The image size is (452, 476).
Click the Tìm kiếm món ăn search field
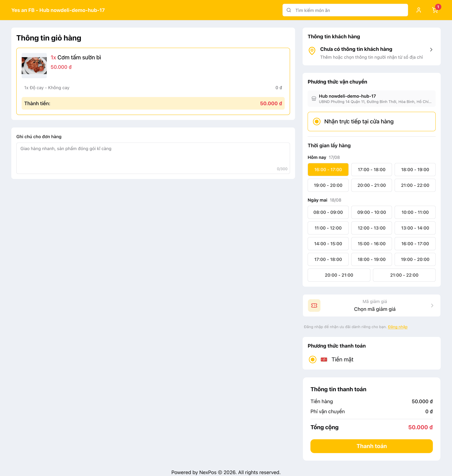tap(345, 10)
